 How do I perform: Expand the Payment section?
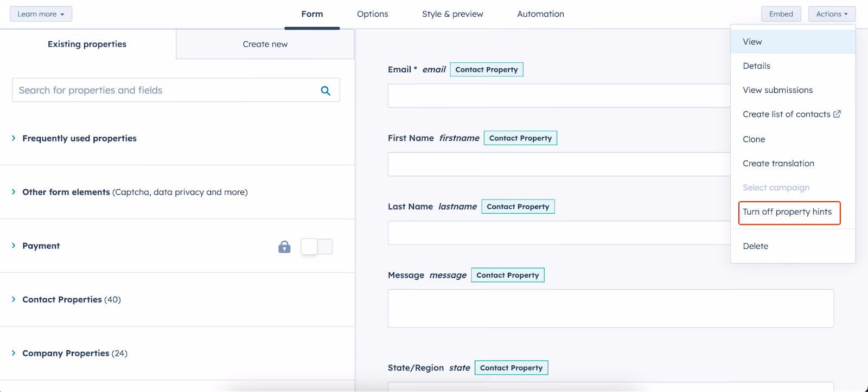point(14,246)
